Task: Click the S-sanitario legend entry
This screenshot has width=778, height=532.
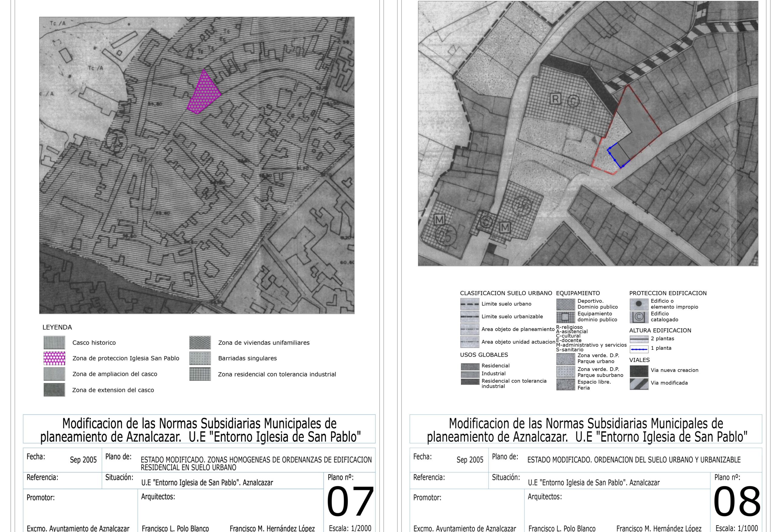Action: click(x=570, y=350)
